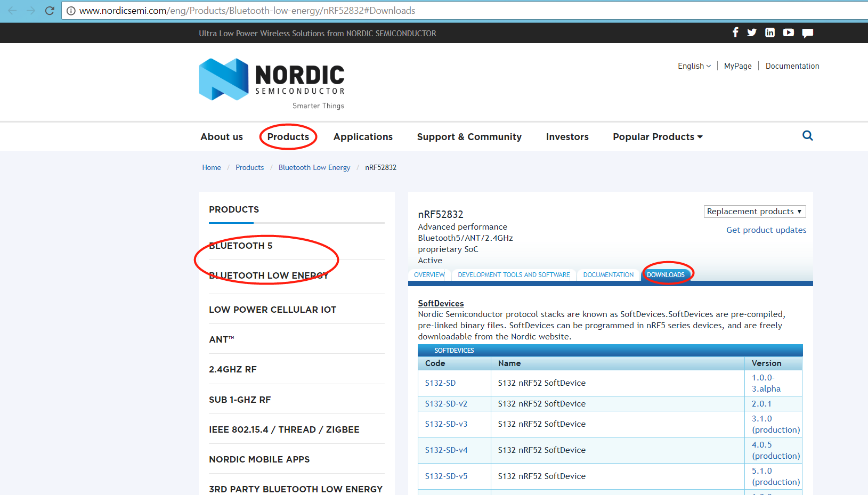
Task: Click the PRODUCTS sidebar heading
Action: coord(234,210)
